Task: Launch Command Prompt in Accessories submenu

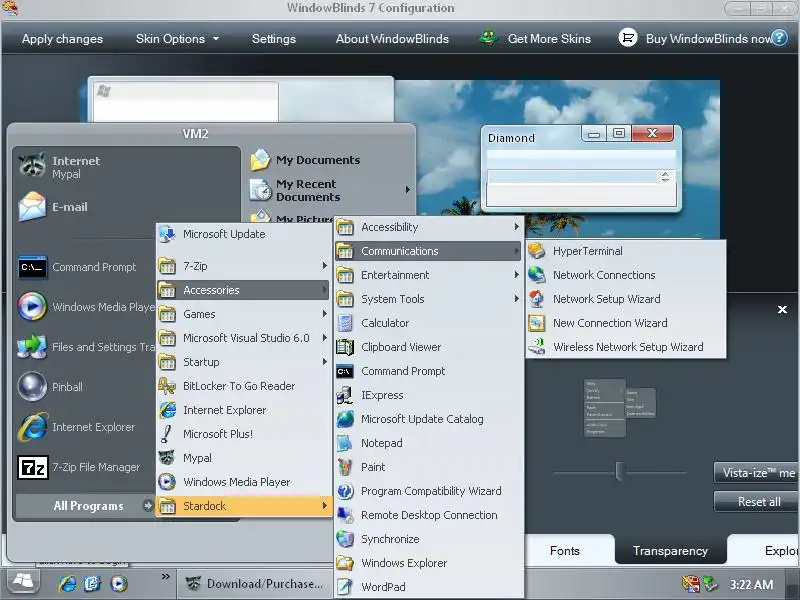Action: 429,371
